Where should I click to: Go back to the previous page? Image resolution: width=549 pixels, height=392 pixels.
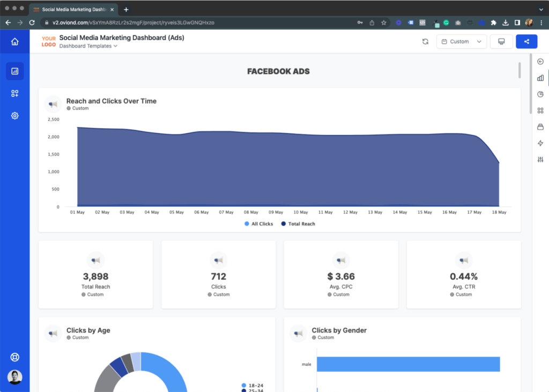pyautogui.click(x=8, y=22)
